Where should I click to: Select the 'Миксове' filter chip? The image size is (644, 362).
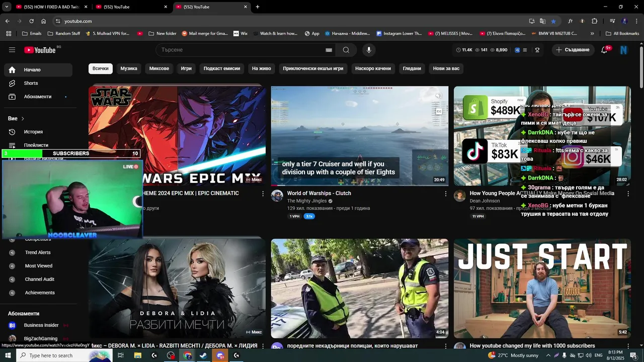pyautogui.click(x=159, y=68)
